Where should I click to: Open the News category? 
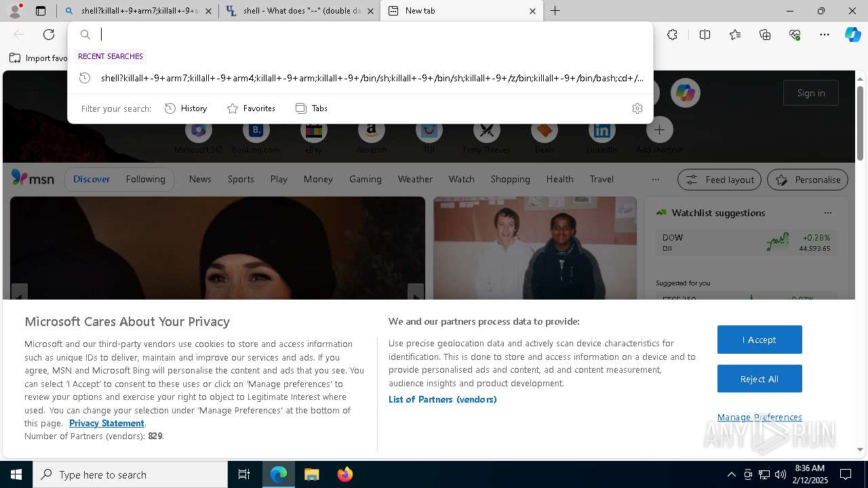pyautogui.click(x=200, y=179)
